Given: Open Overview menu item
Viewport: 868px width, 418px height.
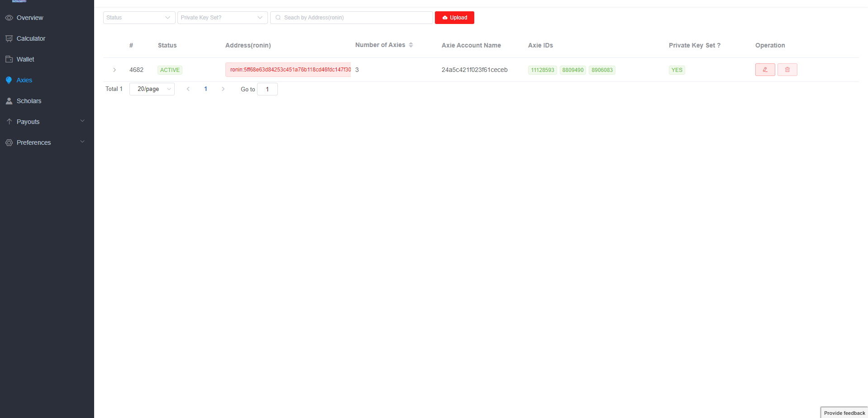Looking at the screenshot, I should pos(47,18).
